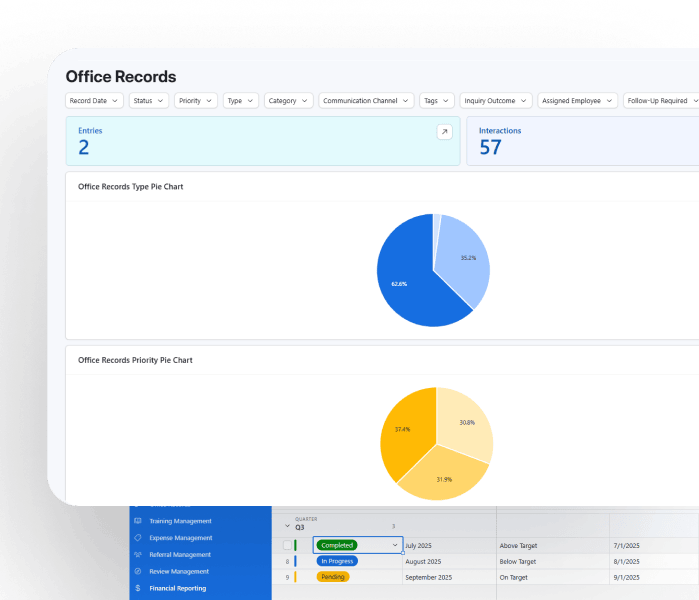Open the Completed status cell dropdown
This screenshot has width=699, height=600.
click(x=395, y=545)
